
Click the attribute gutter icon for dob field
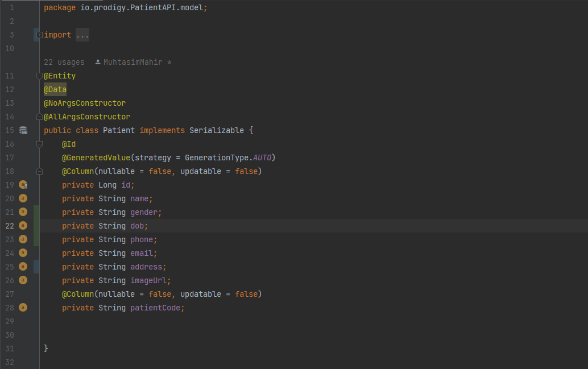[x=23, y=226]
